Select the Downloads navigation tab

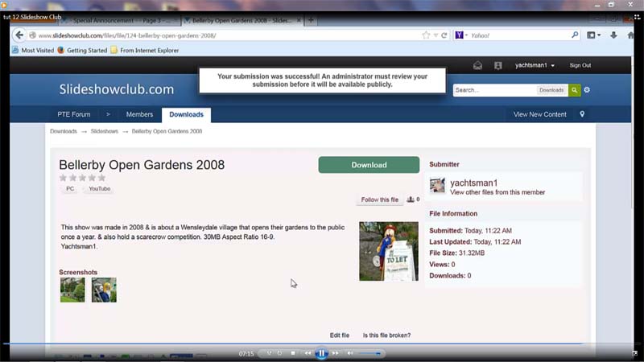[186, 114]
